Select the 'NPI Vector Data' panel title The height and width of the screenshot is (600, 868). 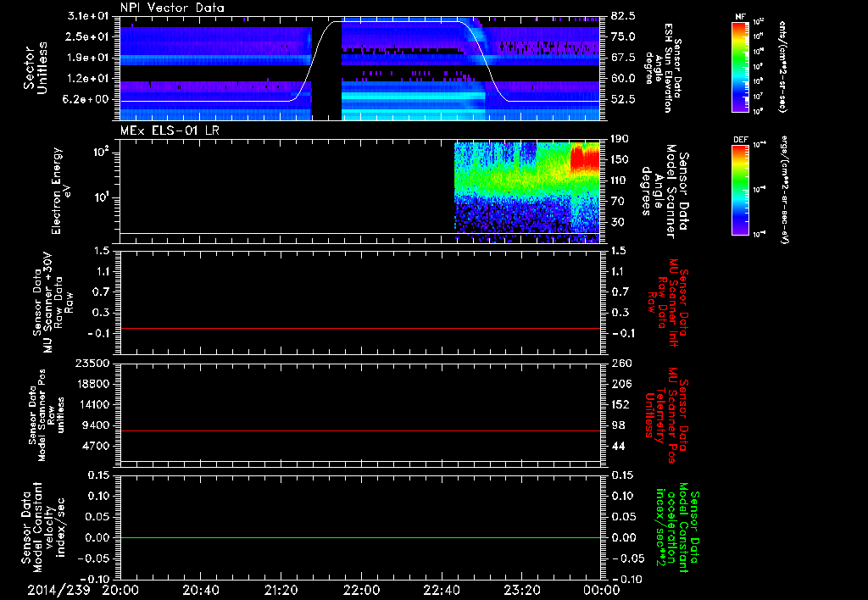pos(172,8)
